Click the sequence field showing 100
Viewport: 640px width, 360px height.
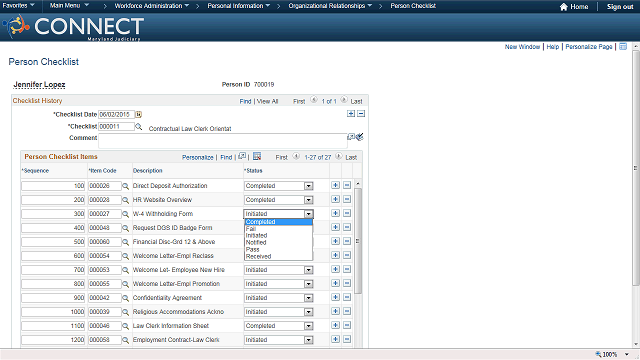53,186
